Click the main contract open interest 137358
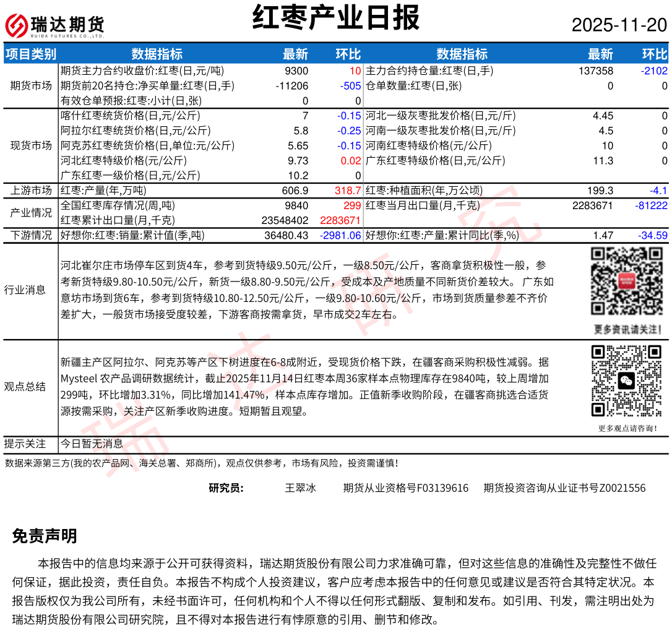672x628 pixels. coord(596,71)
